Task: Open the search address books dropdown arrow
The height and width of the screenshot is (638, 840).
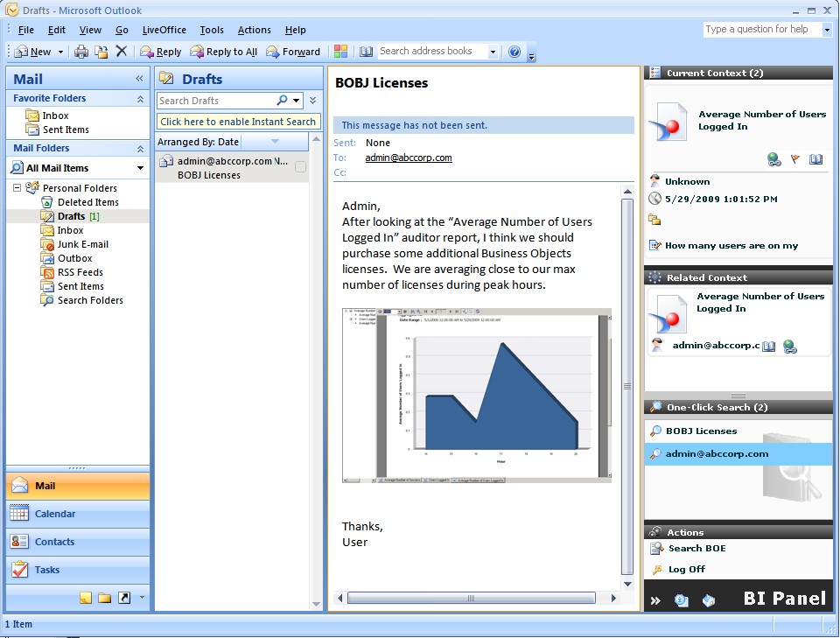Action: (x=493, y=52)
